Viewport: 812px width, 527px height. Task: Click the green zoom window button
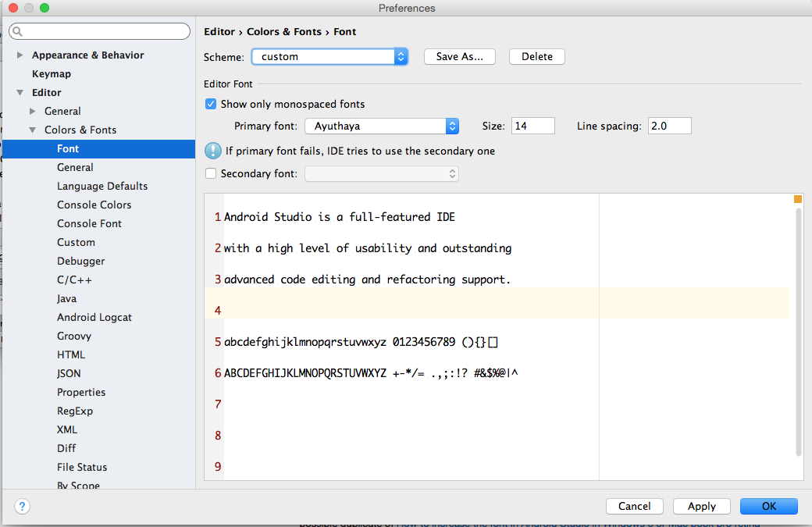coord(45,8)
